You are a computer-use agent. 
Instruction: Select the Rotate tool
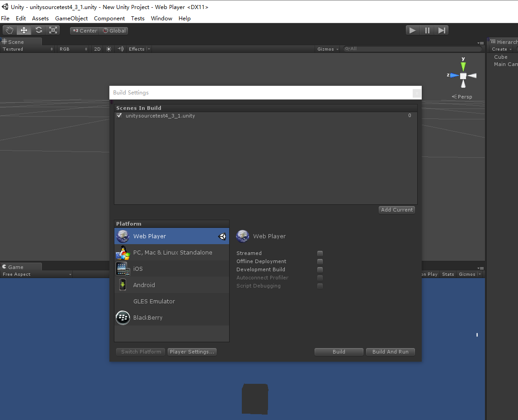point(38,30)
